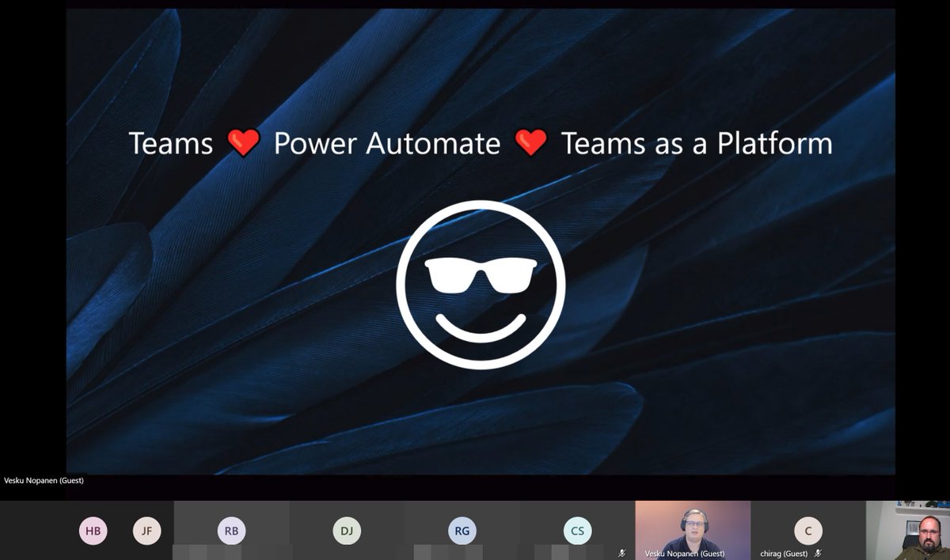
Task: Click the first red heart emoji on slide
Action: pos(243,143)
